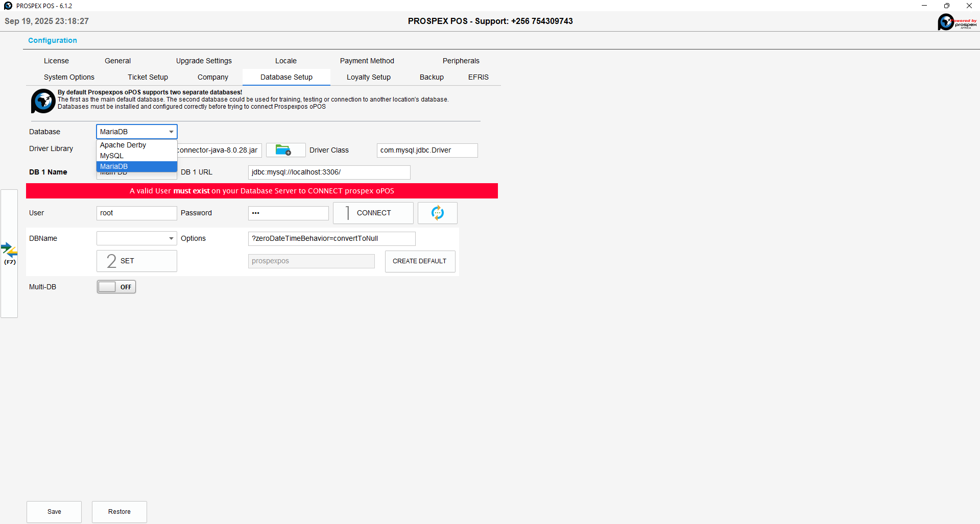Viewport: 980px width, 524px height.
Task: Toggle the Multi-DB switch on
Action: pyautogui.click(x=116, y=287)
